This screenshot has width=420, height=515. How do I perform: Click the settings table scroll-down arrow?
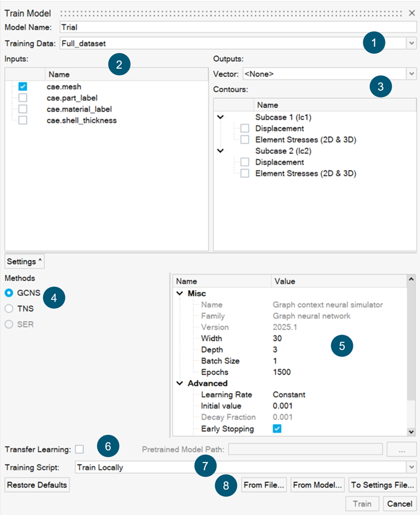click(411, 432)
